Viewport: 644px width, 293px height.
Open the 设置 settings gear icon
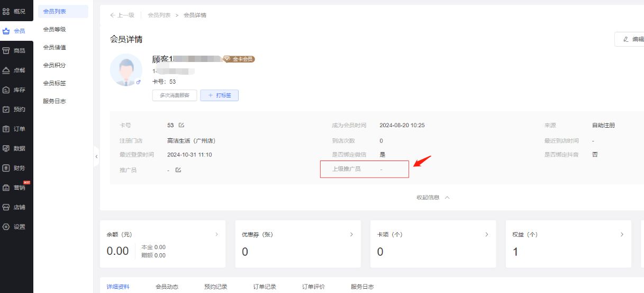pos(6,227)
